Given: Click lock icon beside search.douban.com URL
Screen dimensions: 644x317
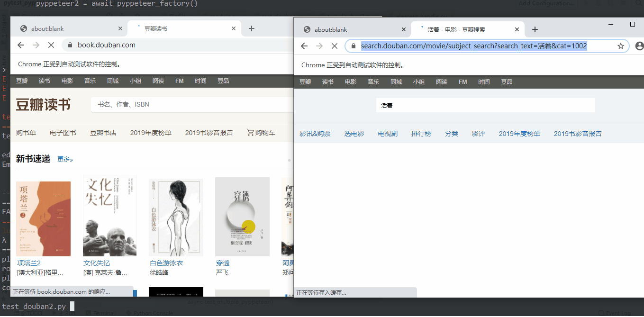Looking at the screenshot, I should point(354,46).
